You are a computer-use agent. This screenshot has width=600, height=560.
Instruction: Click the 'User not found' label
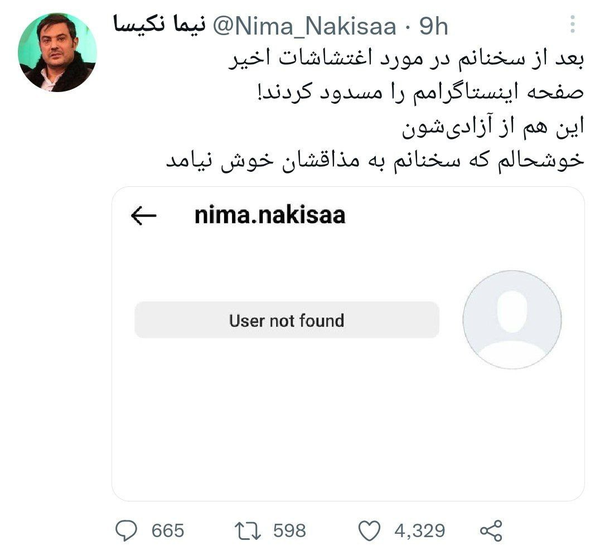click(286, 321)
